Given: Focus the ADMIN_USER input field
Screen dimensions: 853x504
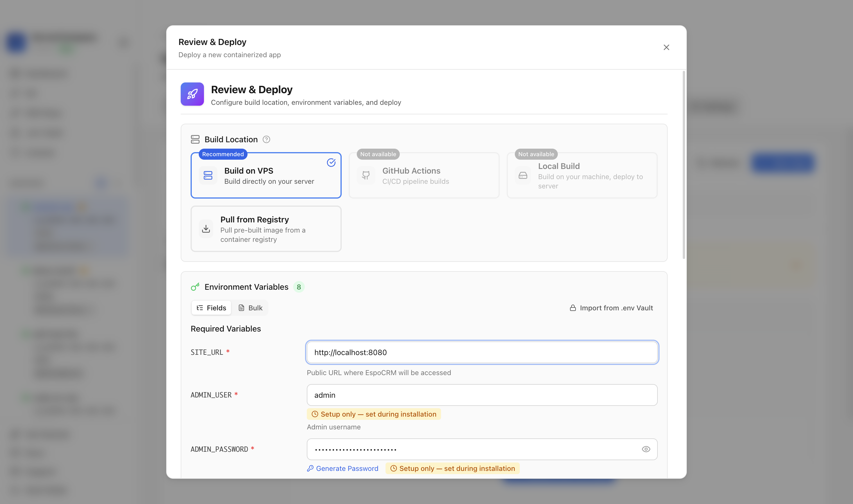Looking at the screenshot, I should [482, 395].
